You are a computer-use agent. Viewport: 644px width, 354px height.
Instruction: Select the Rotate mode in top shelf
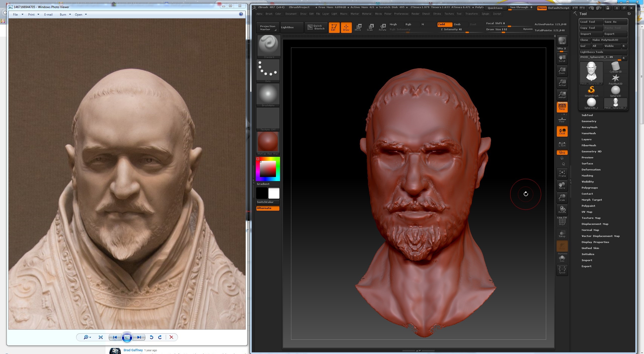click(x=382, y=27)
